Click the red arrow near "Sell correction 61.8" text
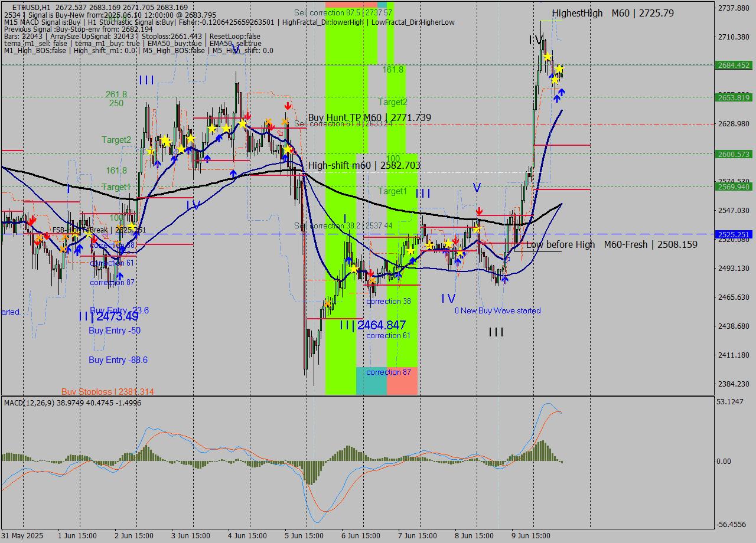This screenshot has height=543, width=756. click(x=288, y=107)
